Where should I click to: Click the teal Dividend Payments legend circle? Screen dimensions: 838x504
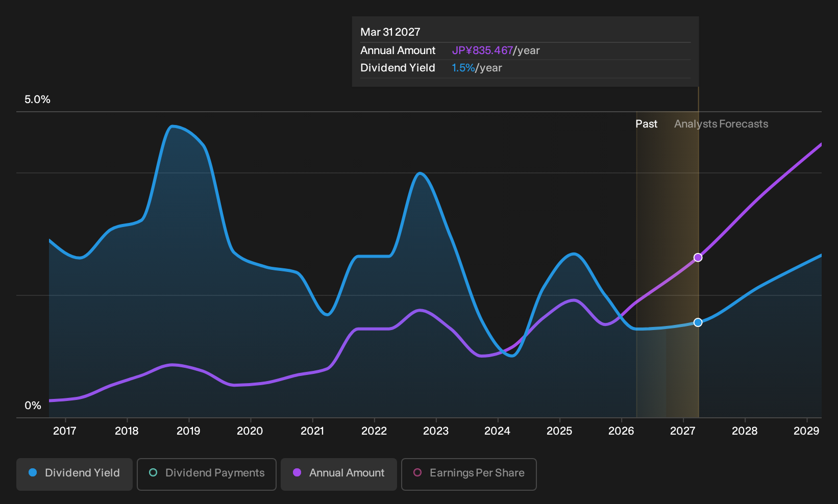pyautogui.click(x=153, y=472)
